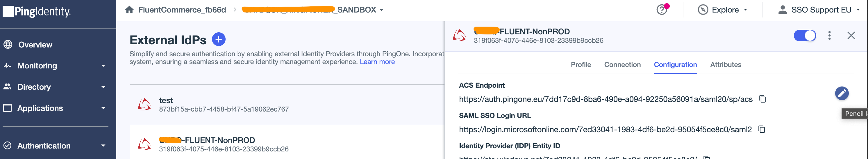Expand the Directory sidebar section
The width and height of the screenshot is (868, 159).
(103, 87)
